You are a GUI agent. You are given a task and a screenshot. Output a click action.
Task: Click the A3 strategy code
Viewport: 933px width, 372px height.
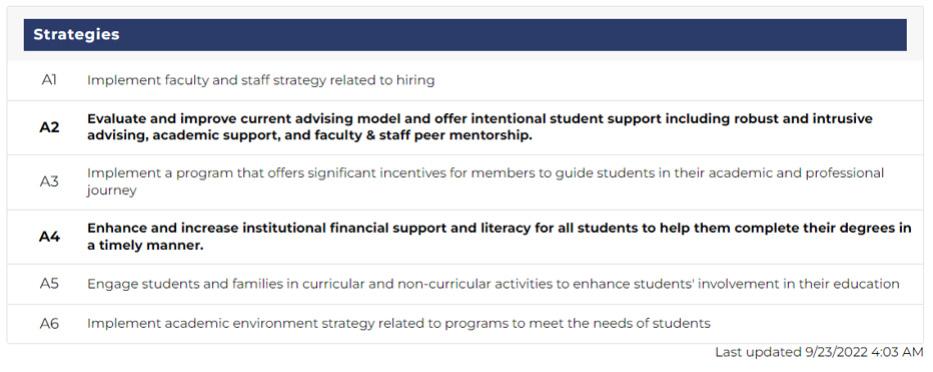(x=49, y=182)
